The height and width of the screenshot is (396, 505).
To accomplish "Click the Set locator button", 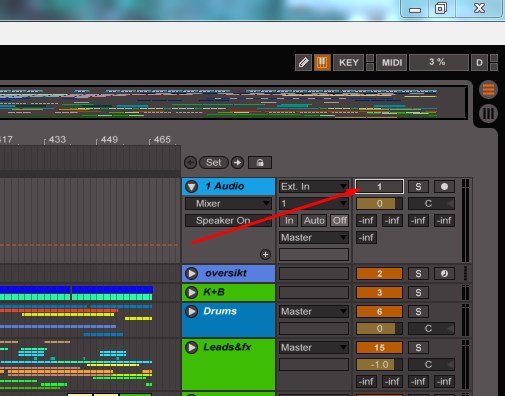I will (x=214, y=163).
